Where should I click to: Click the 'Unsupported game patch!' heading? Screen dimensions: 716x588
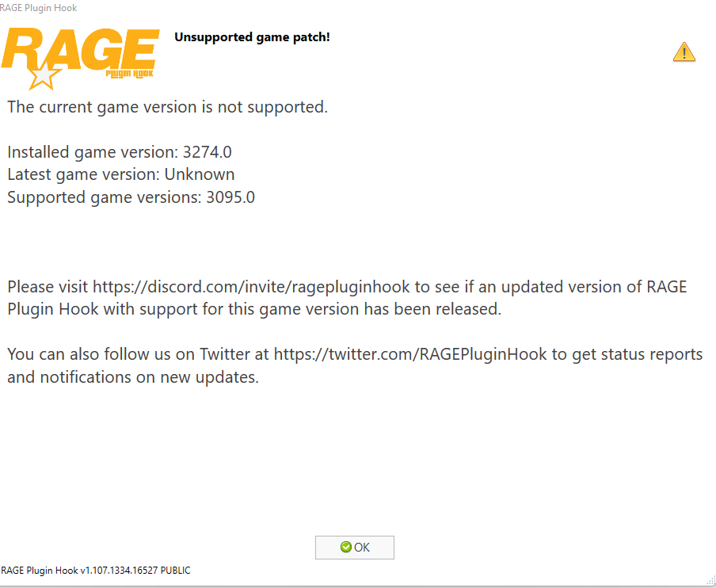pyautogui.click(x=252, y=37)
